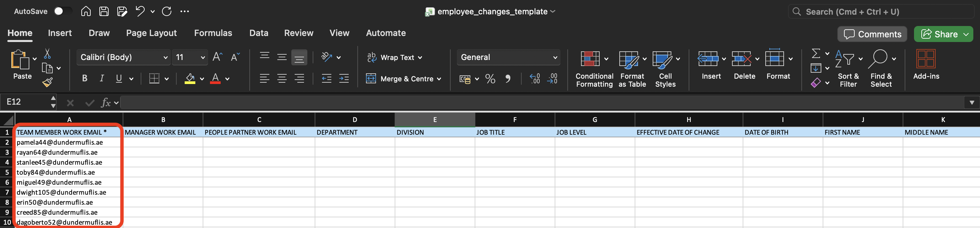Click the Conditional Formatting icon
The width and height of the screenshot is (980, 228).
coord(590,59)
